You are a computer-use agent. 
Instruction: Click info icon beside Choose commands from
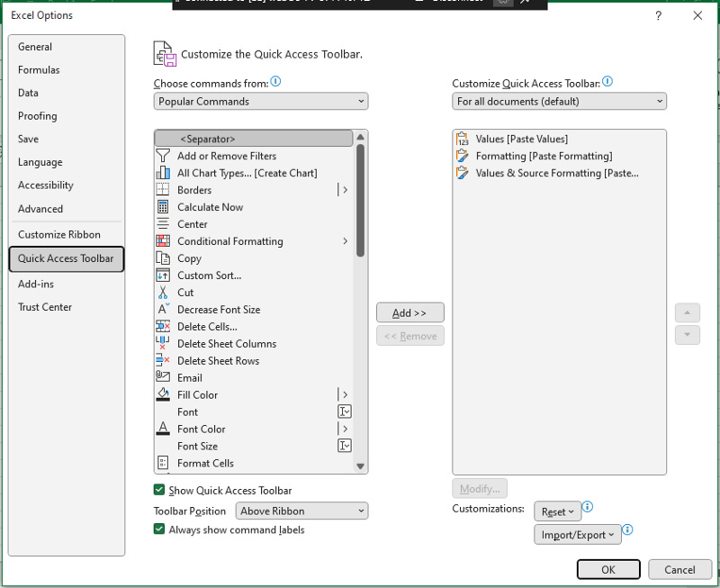[x=275, y=82]
